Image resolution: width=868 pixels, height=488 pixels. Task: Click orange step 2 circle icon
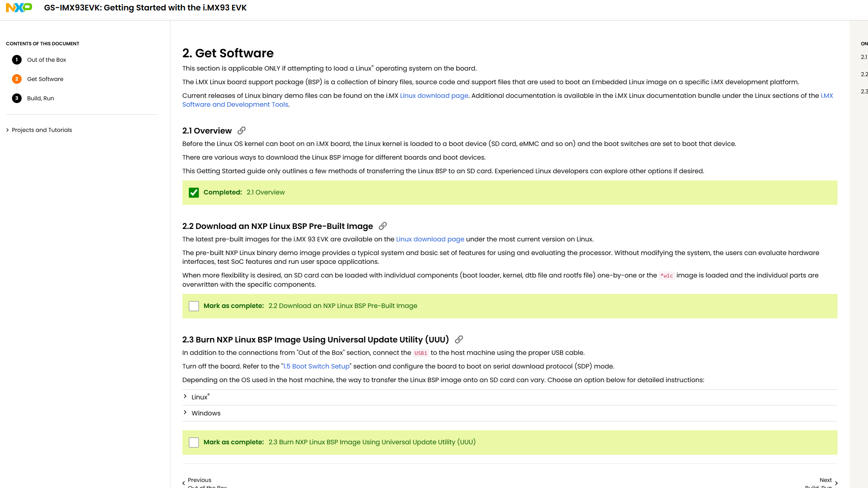pyautogui.click(x=17, y=79)
